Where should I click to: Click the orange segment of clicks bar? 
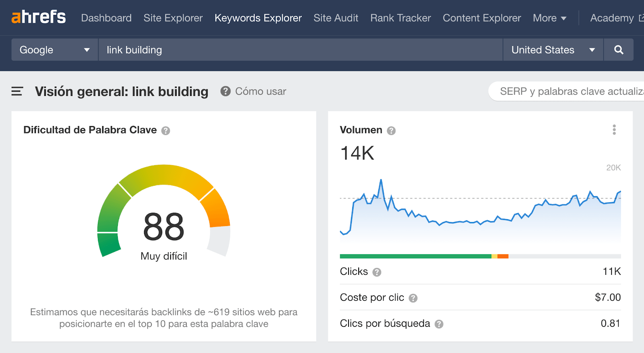pos(503,256)
